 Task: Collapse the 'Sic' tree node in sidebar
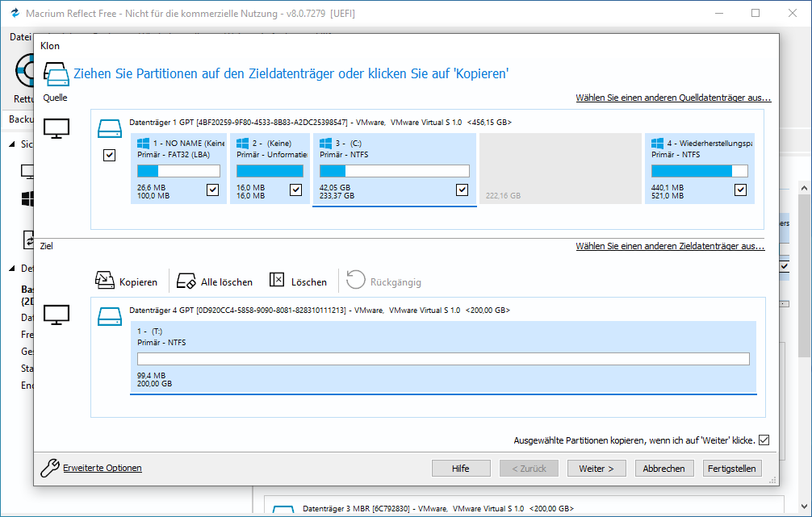[12, 144]
